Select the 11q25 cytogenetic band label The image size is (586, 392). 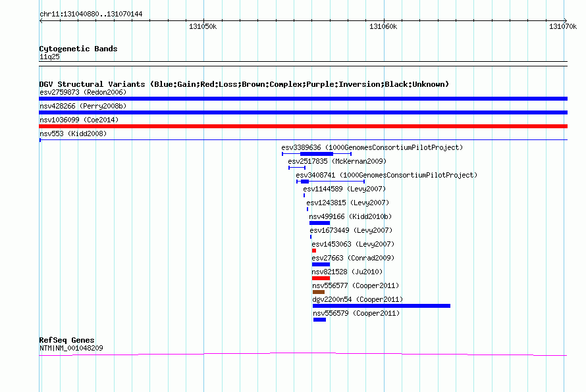pos(49,57)
